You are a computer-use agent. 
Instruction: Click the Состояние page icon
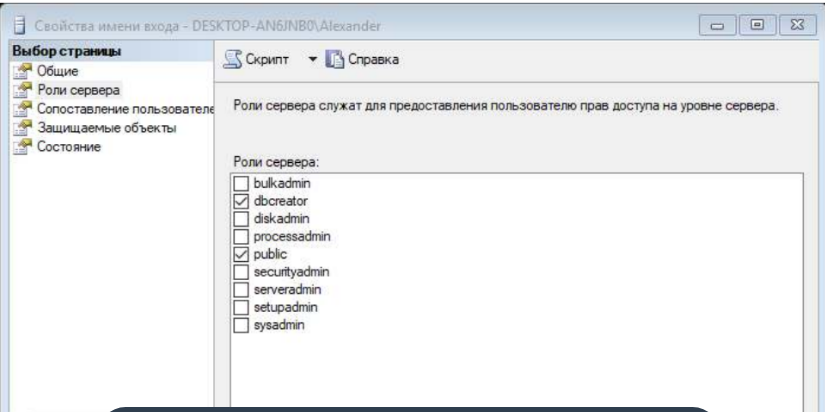(x=23, y=147)
